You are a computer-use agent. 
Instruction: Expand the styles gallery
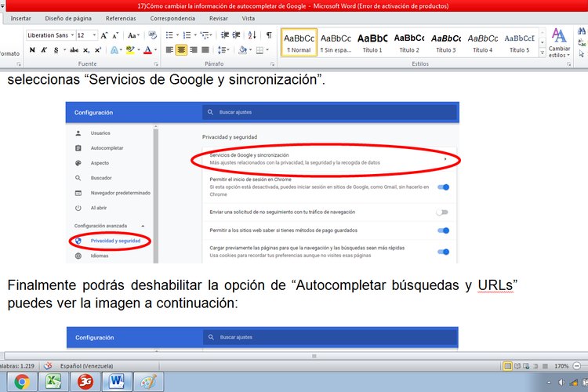tap(543, 53)
